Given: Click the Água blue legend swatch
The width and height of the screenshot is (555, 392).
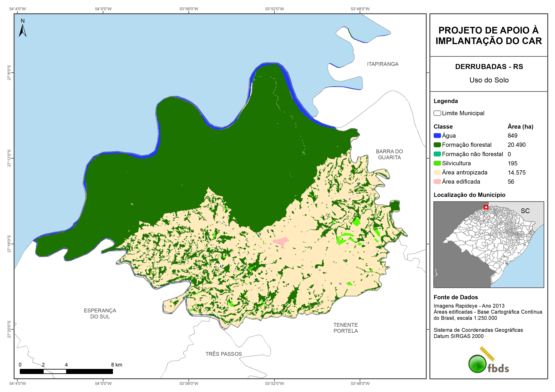Looking at the screenshot, I should tap(437, 136).
